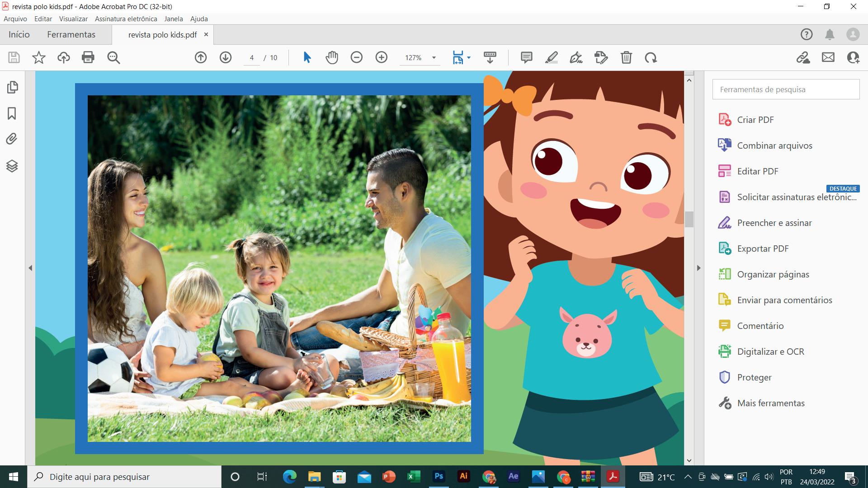The image size is (868, 488).
Task: Expand the left navigation pane arrow
Action: [x=30, y=268]
